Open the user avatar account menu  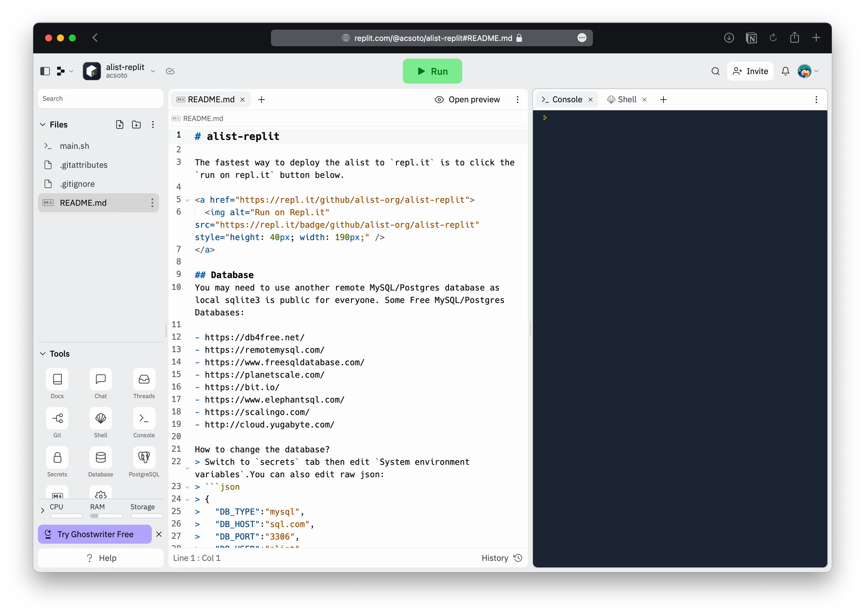pyautogui.click(x=807, y=71)
